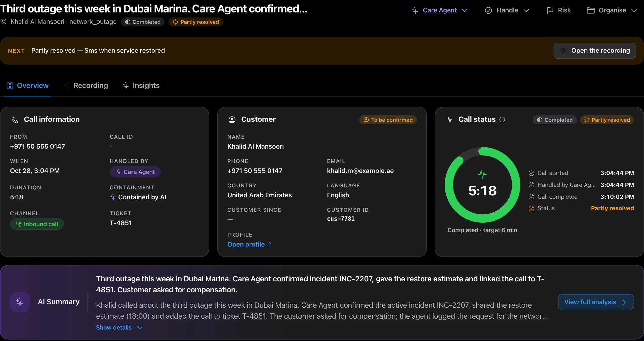Image resolution: width=644 pixels, height=341 pixels.
Task: Open the customer profile link
Action: click(x=249, y=244)
